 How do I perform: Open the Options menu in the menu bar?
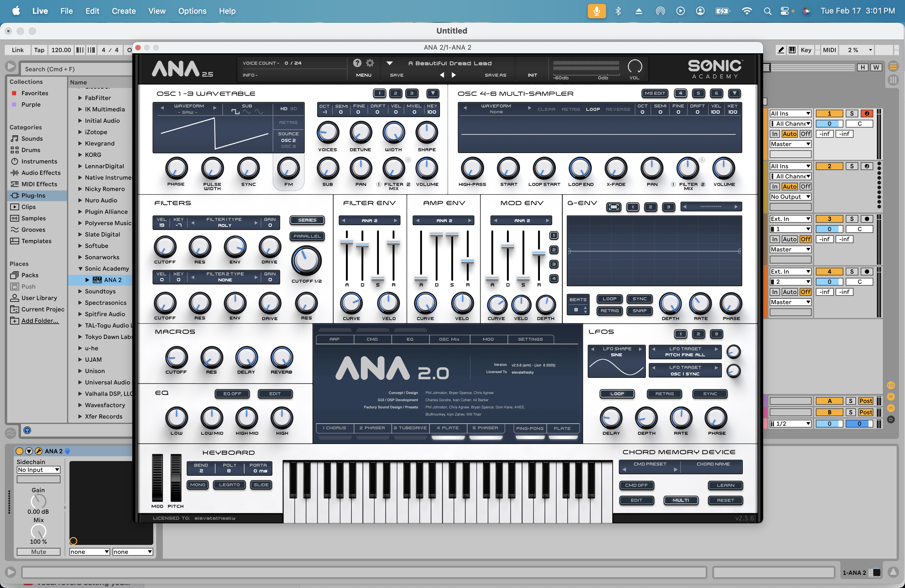pyautogui.click(x=192, y=11)
